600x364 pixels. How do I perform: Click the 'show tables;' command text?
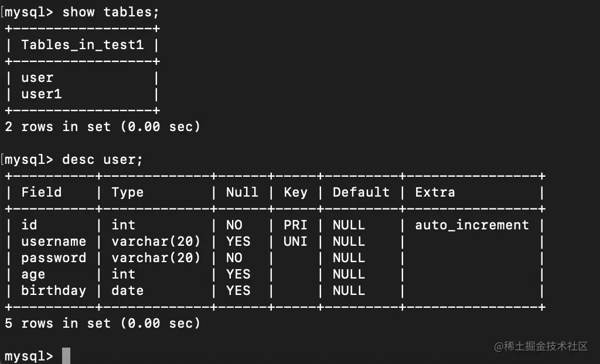coord(111,12)
